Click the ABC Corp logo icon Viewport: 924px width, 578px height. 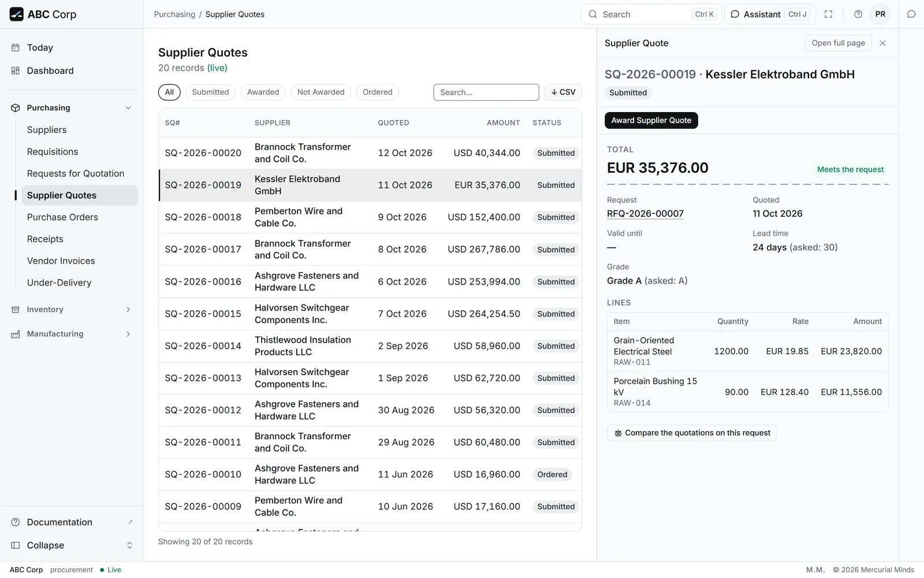pos(17,14)
